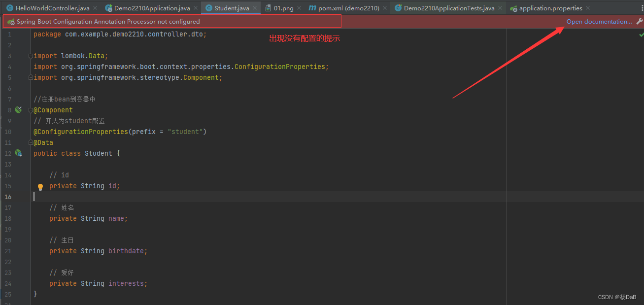The image size is (644, 305).
Task: Click the @Data annotation text
Action: click(x=43, y=142)
